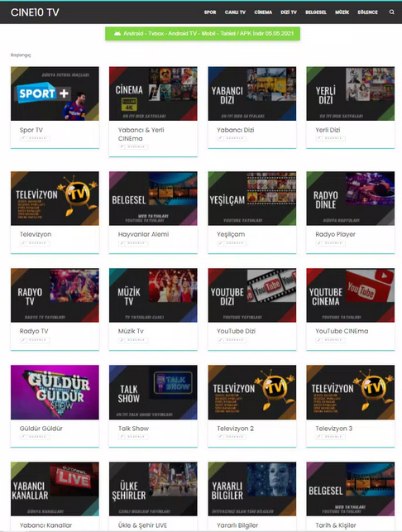Open the SPOR menu item
Viewport: 402px width, 532px height.
coord(210,12)
